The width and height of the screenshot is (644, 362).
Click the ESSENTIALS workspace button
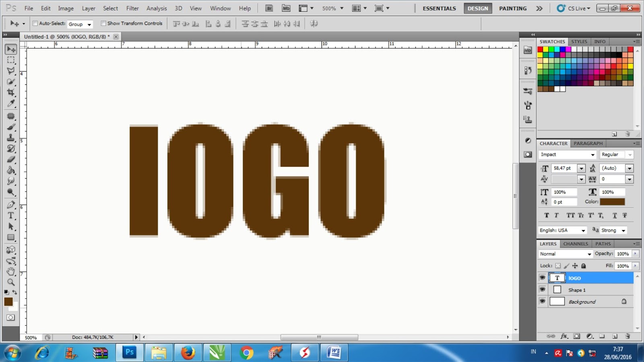pyautogui.click(x=439, y=8)
